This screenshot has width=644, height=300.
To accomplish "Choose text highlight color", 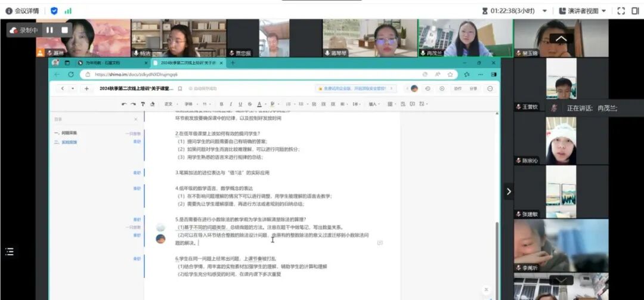I will [273, 104].
